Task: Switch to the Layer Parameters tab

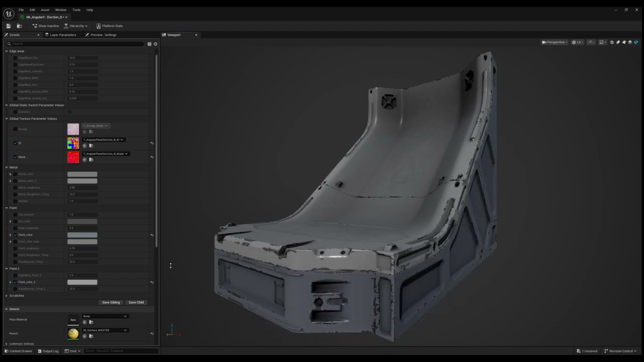Action: tap(60, 35)
